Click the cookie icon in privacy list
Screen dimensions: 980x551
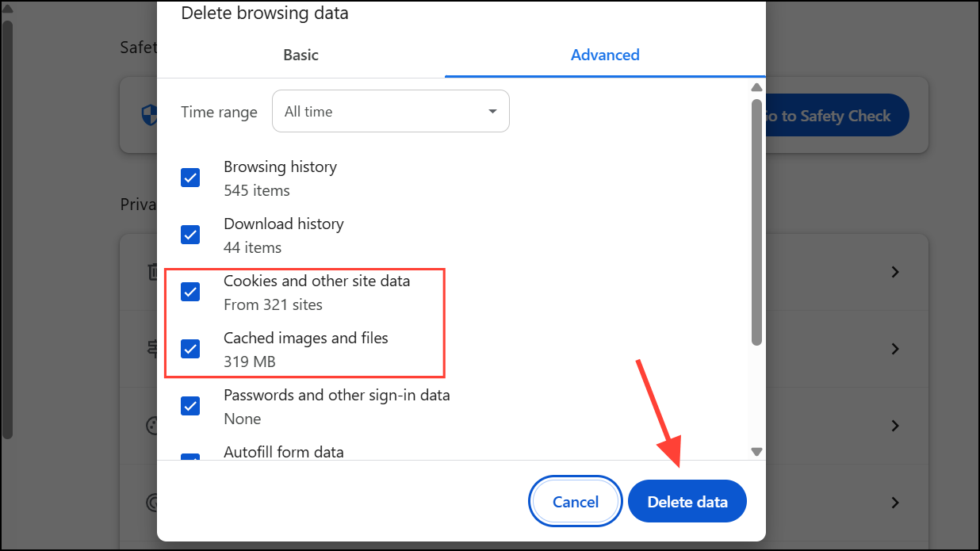152,426
